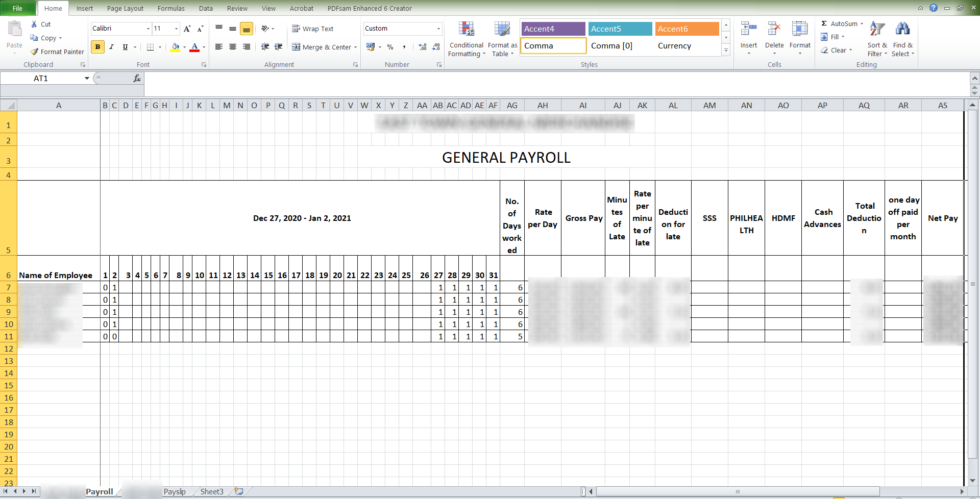Screen dimensions: 980x499
Task: Apply the Fill Color bucket icon
Action: 175,47
